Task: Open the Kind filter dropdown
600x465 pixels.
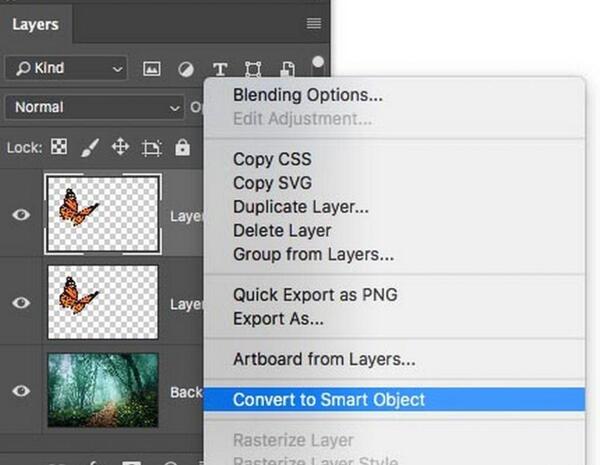Action: point(66,69)
